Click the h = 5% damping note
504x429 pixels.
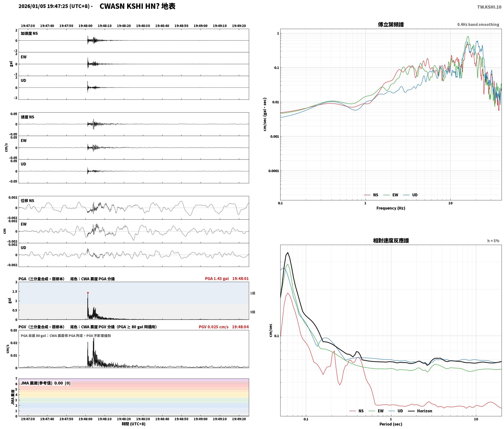click(493, 241)
